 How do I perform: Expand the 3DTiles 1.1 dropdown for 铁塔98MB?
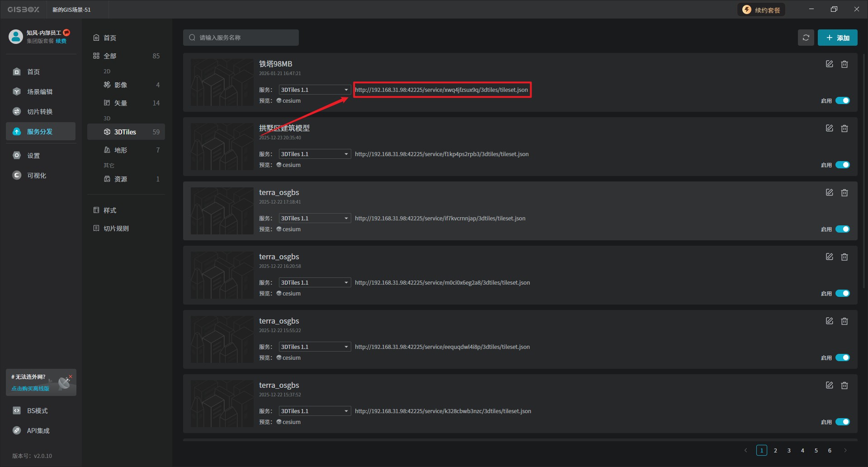315,90
